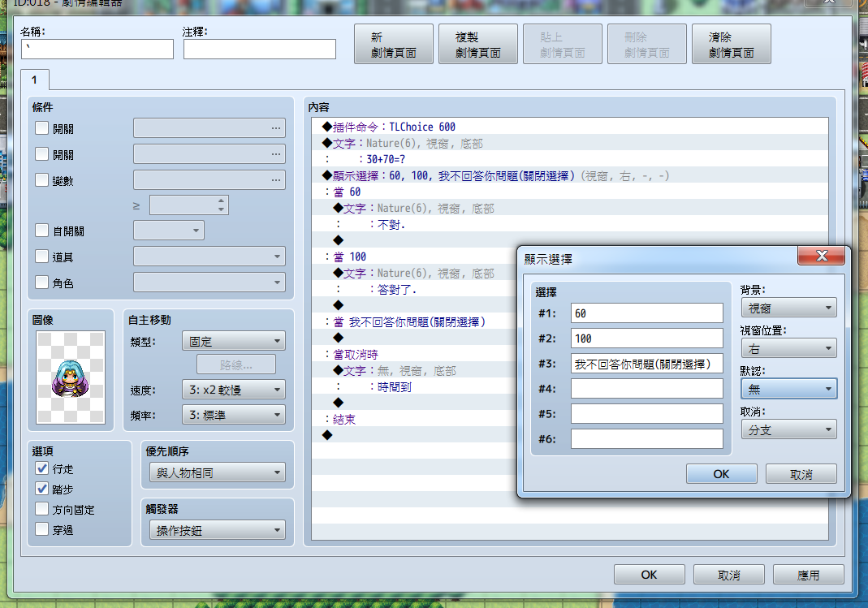
Task: Confirm the 顯示選擇 dialog with OK
Action: [x=721, y=474]
